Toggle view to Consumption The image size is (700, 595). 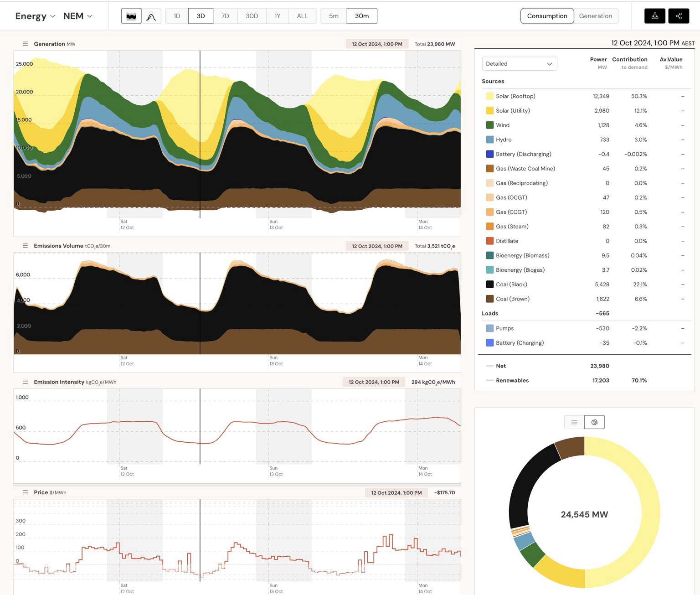(547, 16)
